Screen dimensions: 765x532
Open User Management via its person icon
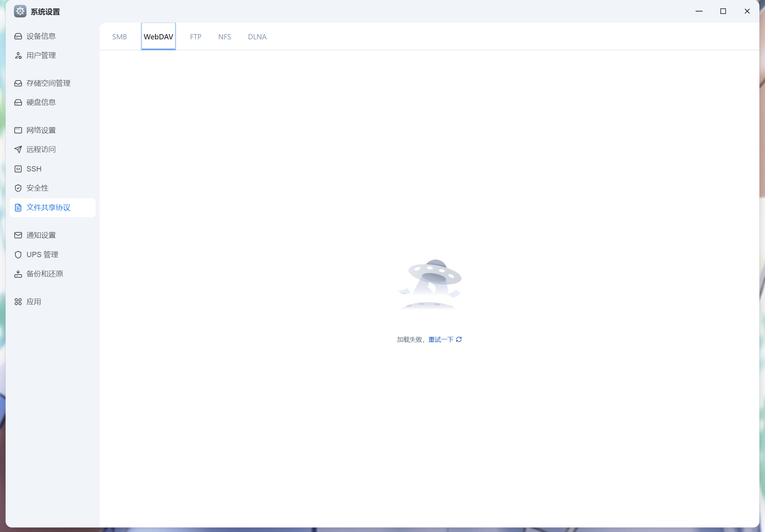[18, 55]
